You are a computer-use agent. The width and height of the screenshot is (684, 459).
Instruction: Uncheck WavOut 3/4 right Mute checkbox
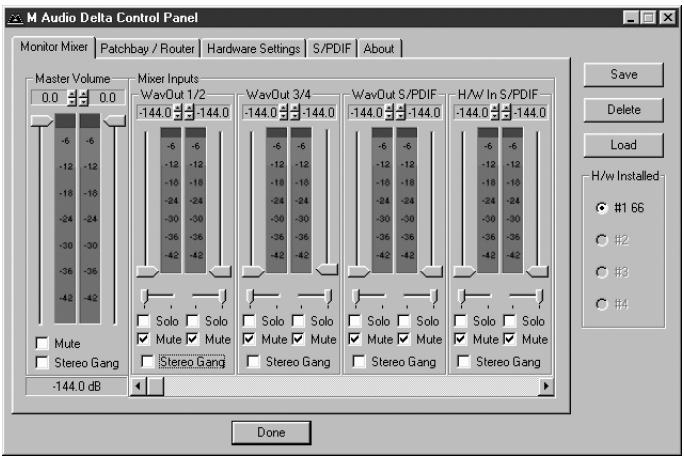coord(298,339)
